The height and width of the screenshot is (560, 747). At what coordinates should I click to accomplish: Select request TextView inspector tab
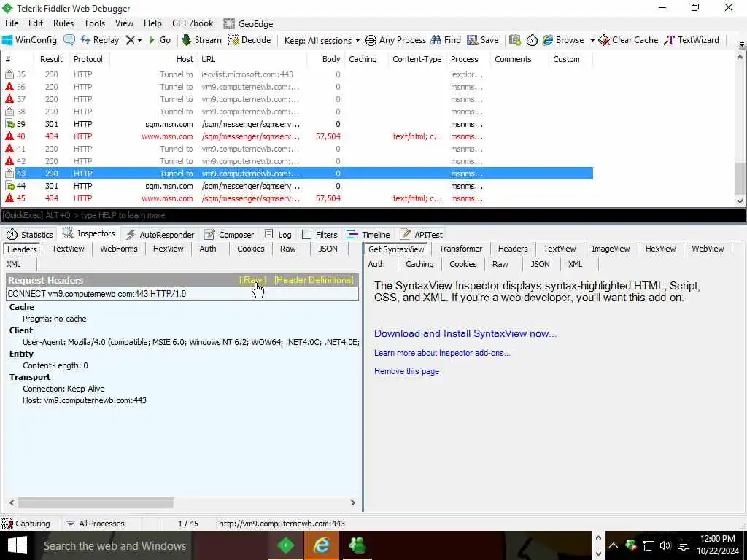point(68,249)
